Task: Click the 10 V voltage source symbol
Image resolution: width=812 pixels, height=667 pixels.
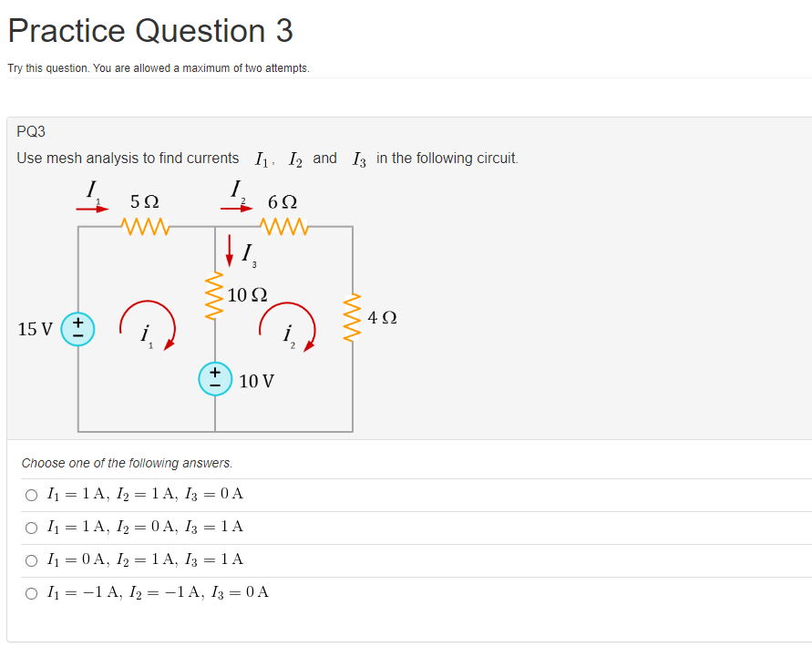Action: 215,379
